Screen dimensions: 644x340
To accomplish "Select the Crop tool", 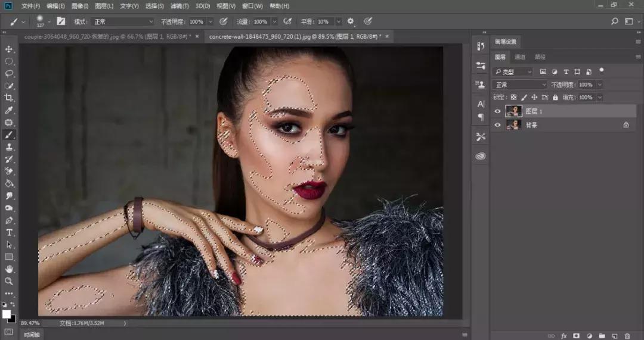I will pos(9,98).
